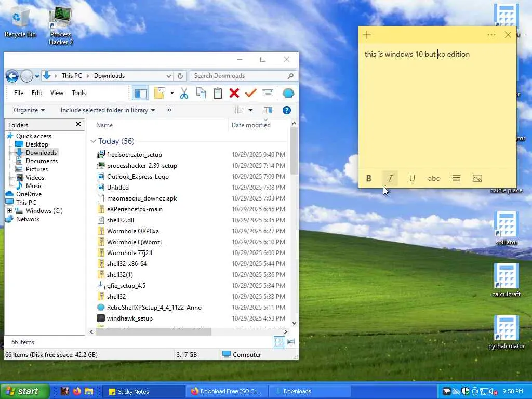Open the view options dropdown arrow
Screen dimensions: 532x399
click(x=251, y=110)
